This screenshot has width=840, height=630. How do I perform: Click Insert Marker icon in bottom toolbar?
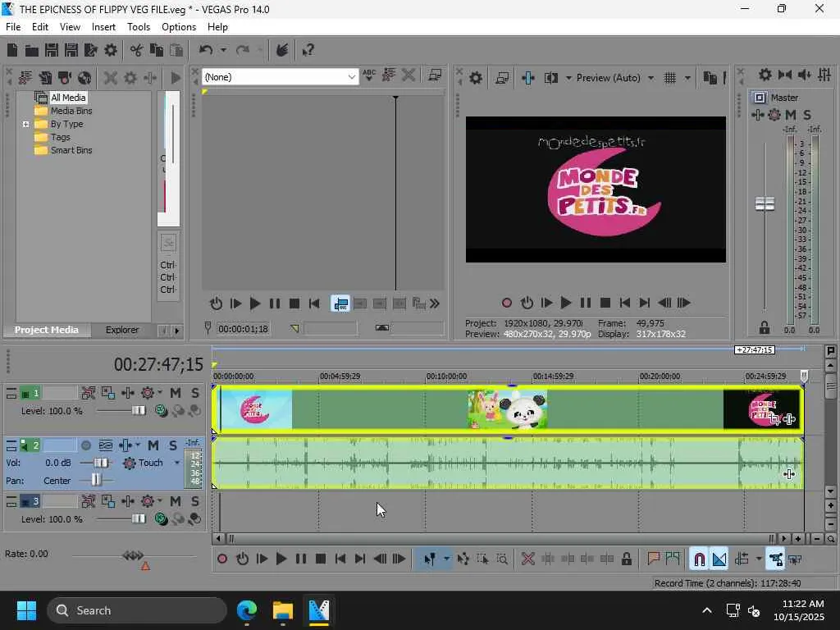(653, 559)
